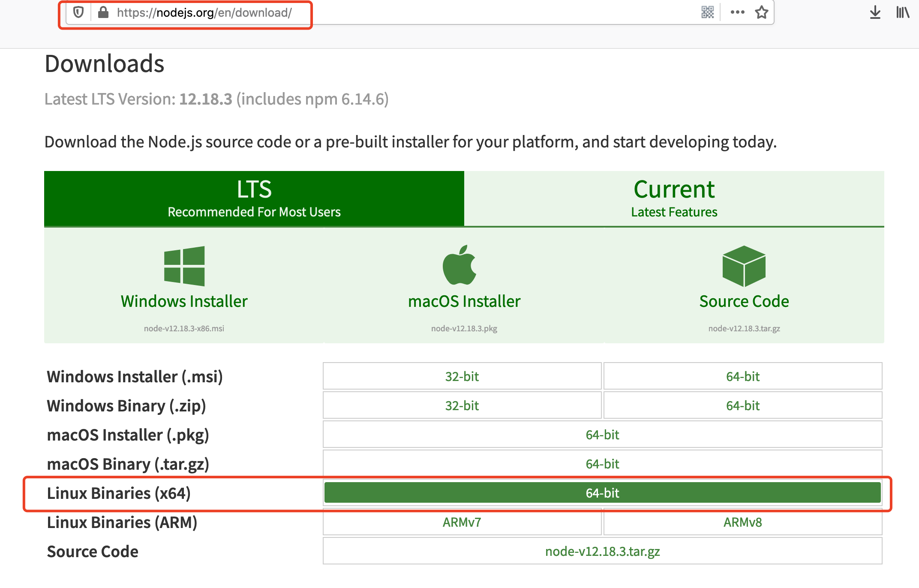Click the Linux Binaries (x64) row label

119,493
